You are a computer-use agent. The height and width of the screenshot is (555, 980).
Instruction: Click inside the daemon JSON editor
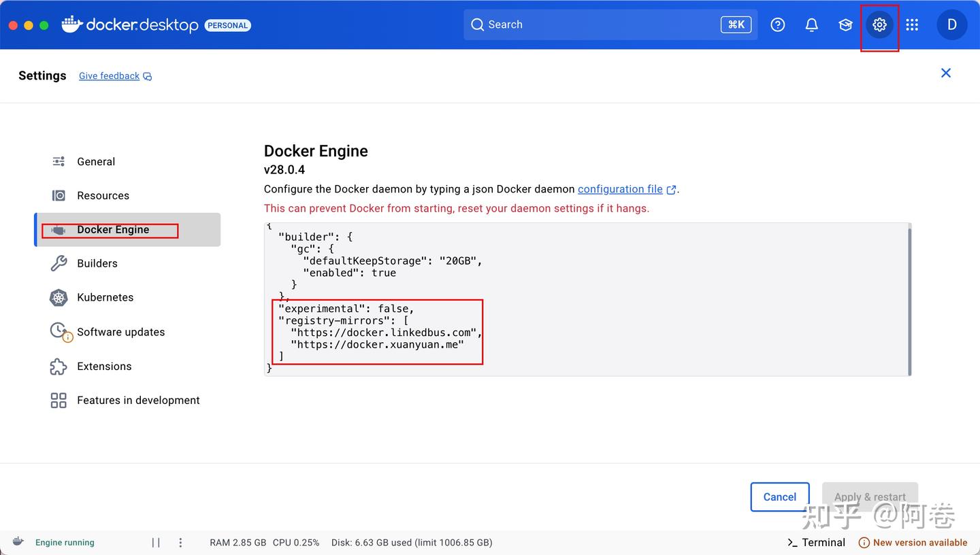[x=587, y=299]
